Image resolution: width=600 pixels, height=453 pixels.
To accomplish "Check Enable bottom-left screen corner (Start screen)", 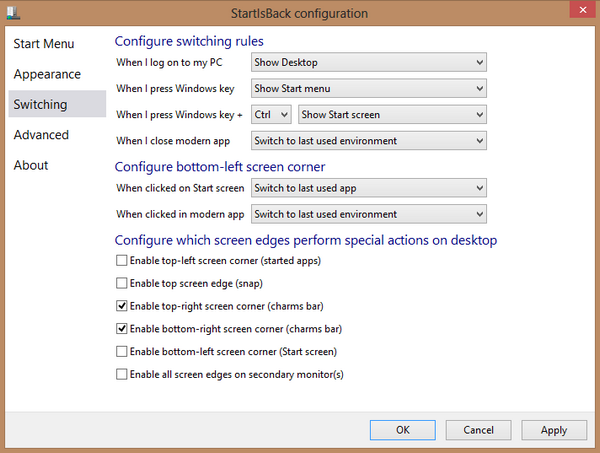I will [x=122, y=351].
